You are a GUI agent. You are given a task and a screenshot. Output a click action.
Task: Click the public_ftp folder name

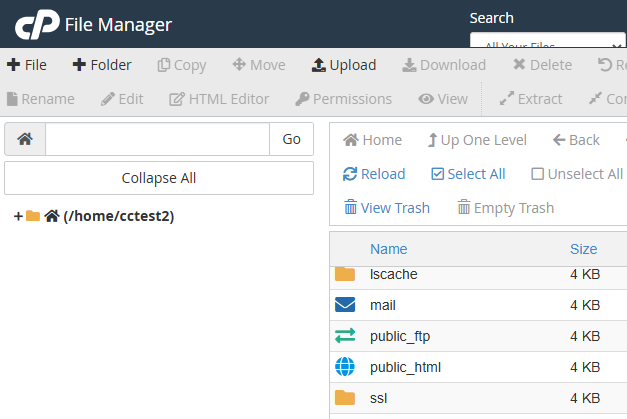[x=400, y=336]
